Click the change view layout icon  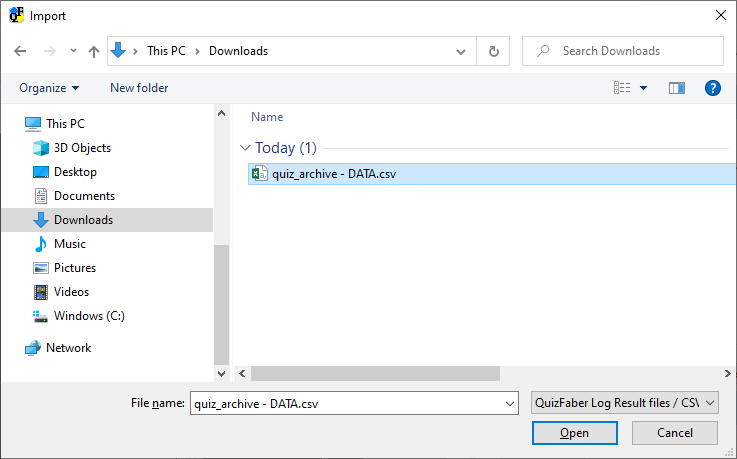(622, 88)
